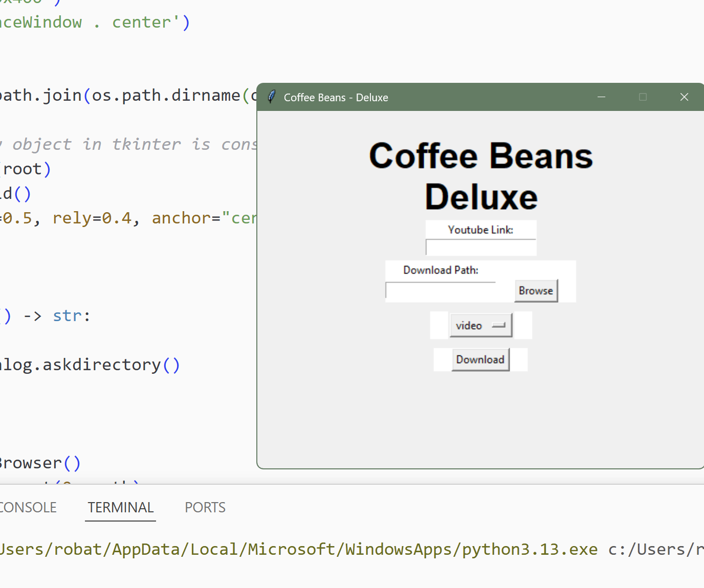Click the Coffee Beans Deluxe heading

coord(480,176)
